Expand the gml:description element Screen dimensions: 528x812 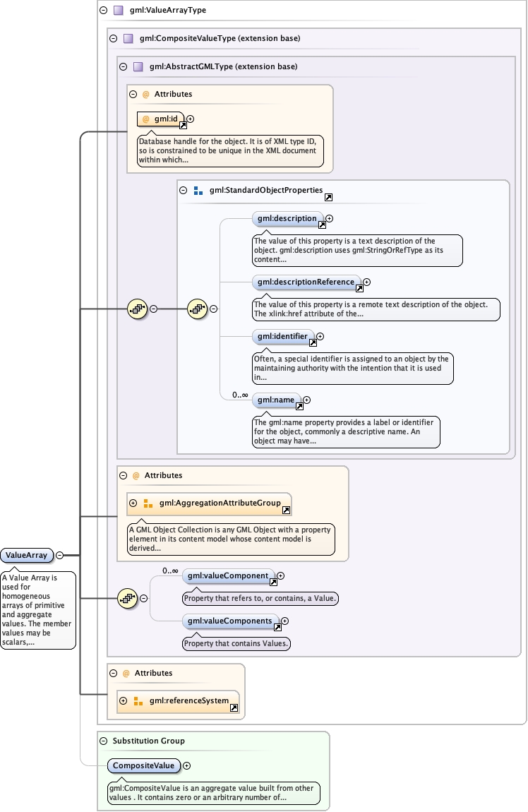[329, 219]
